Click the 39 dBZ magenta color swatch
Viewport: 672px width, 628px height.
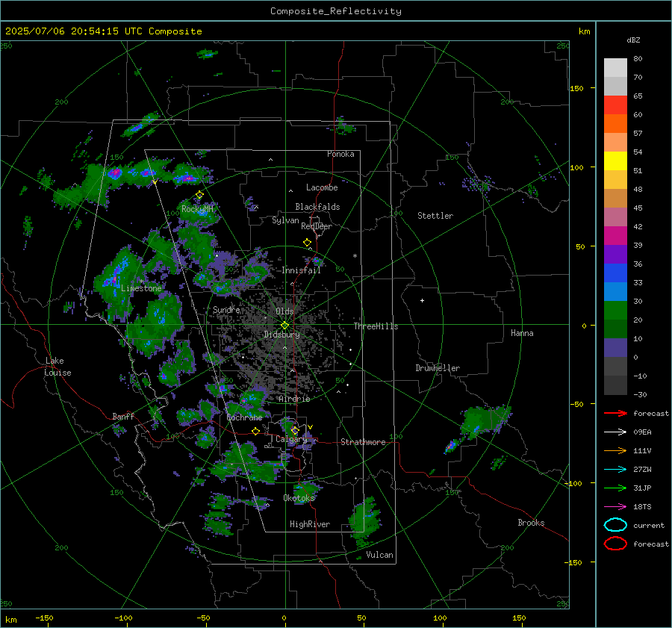tap(615, 235)
